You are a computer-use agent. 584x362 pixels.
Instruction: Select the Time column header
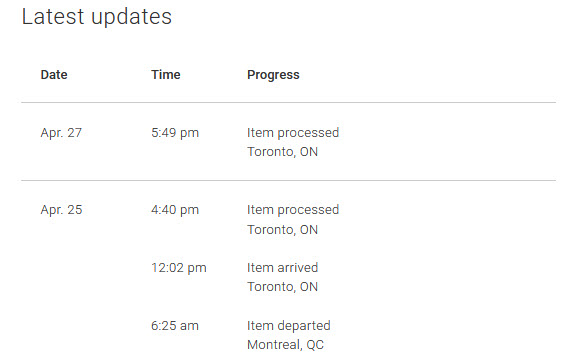166,75
